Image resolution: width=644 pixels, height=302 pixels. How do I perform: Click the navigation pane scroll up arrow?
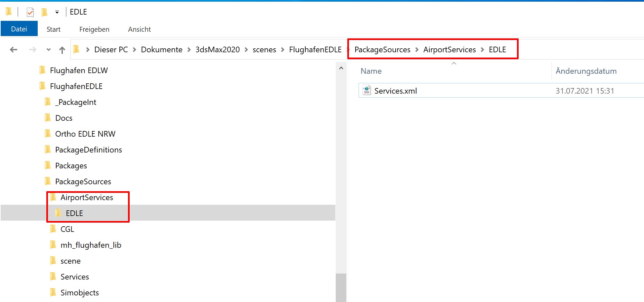point(341,68)
